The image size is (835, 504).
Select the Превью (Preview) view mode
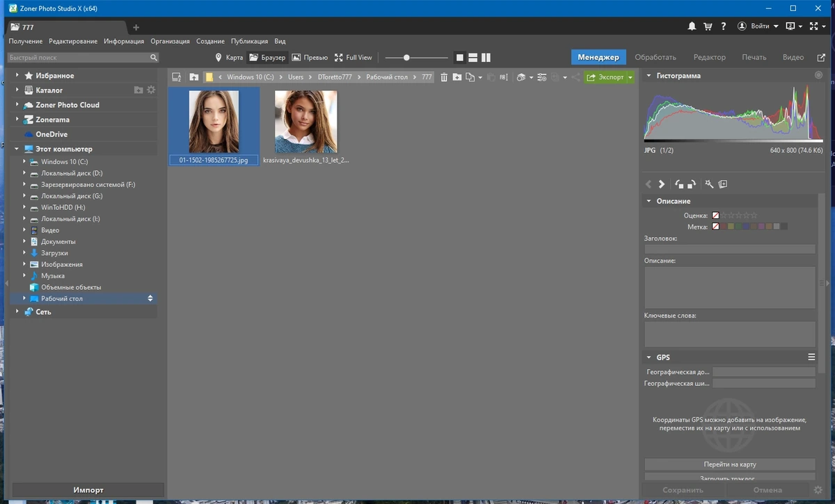[310, 58]
